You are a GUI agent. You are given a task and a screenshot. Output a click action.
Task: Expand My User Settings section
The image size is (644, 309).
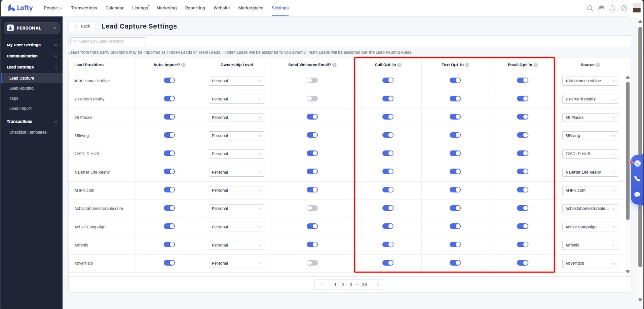pos(32,45)
